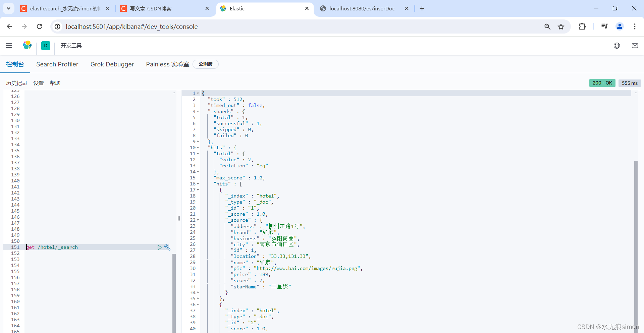Bookmark this page with the star
Screen dimensions: 644x333
click(561, 26)
